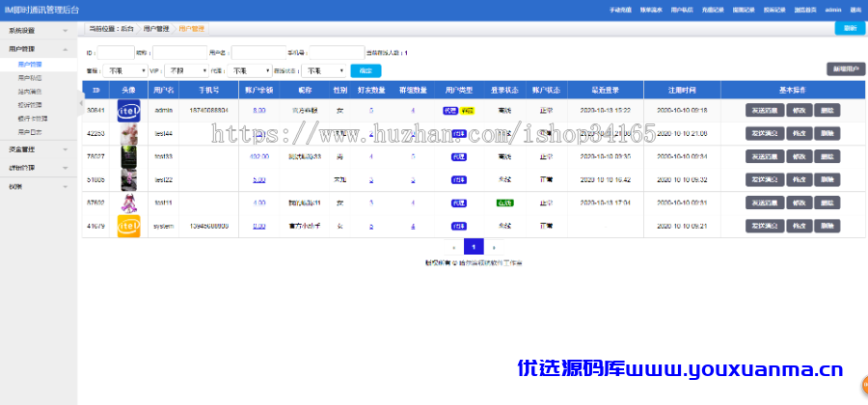Click phone number 18745088804
Screen dimensions: 868x405
(208, 111)
